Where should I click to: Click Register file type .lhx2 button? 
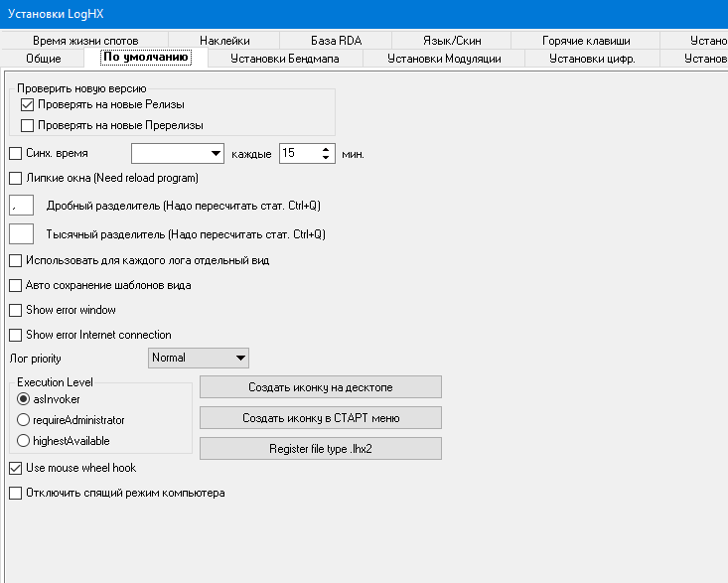pyautogui.click(x=321, y=448)
